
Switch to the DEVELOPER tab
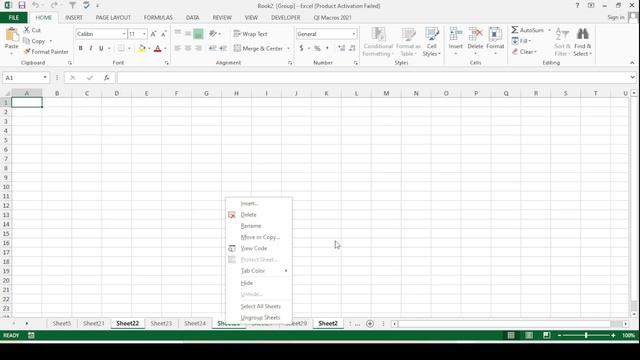tap(286, 18)
